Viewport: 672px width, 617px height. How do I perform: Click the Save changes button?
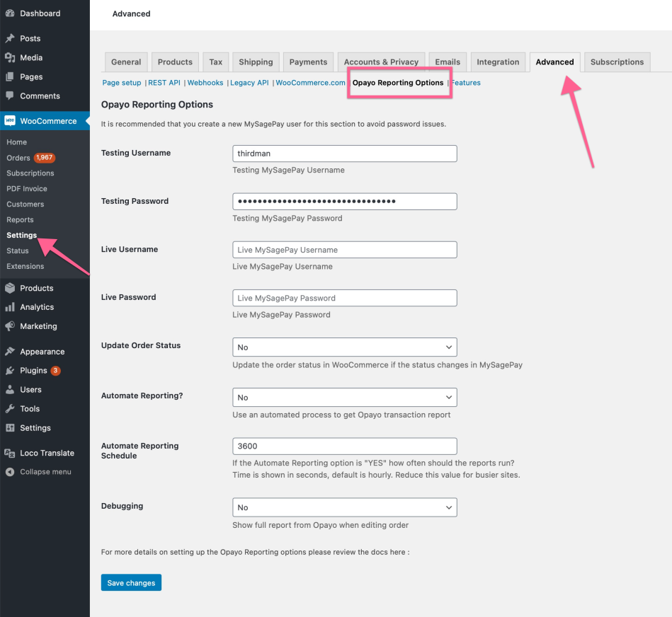[x=131, y=582]
